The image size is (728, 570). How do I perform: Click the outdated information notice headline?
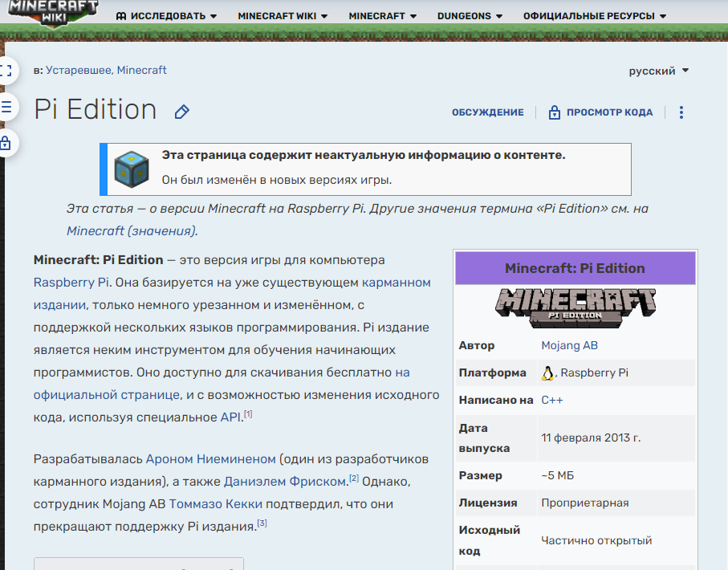click(364, 155)
